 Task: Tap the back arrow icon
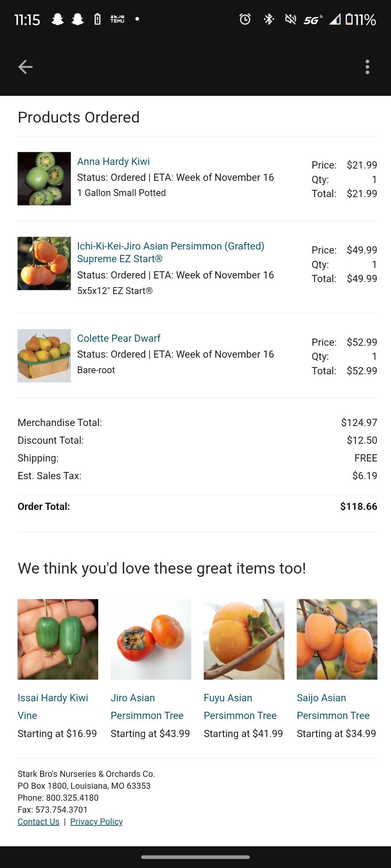(x=25, y=67)
